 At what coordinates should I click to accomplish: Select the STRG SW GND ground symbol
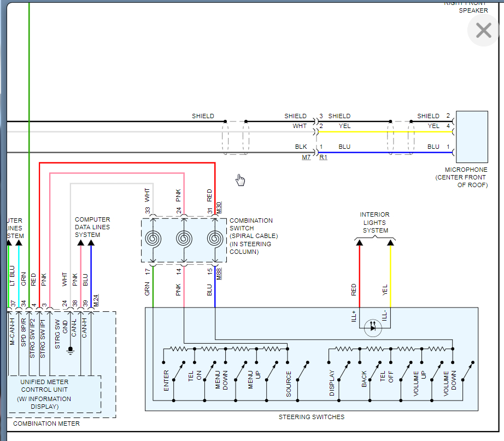(70, 350)
